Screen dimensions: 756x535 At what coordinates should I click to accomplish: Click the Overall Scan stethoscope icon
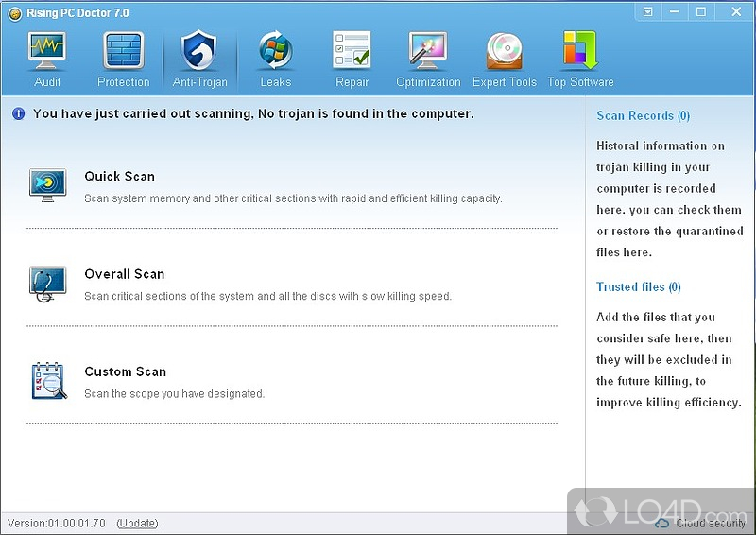click(47, 283)
